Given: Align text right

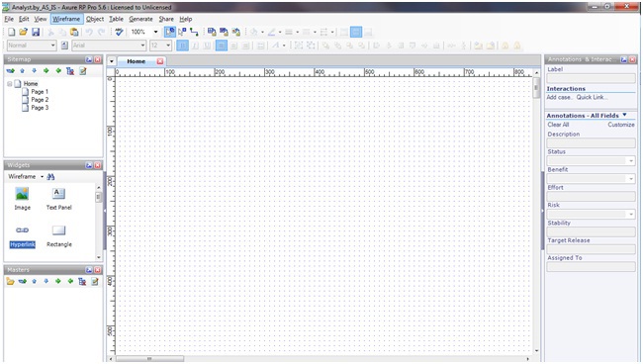Looking at the screenshot, I should click(245, 45).
